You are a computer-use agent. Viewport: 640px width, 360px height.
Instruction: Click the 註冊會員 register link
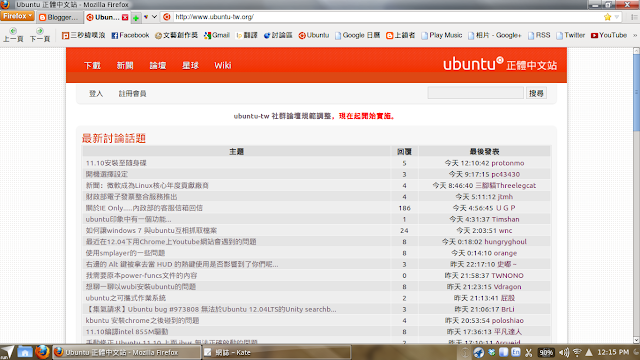click(132, 93)
